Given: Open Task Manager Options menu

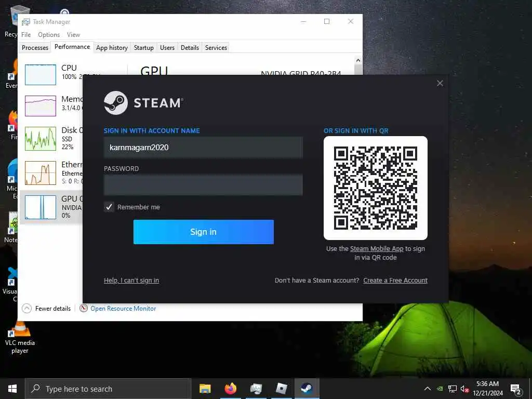Looking at the screenshot, I should pyautogui.click(x=49, y=35).
